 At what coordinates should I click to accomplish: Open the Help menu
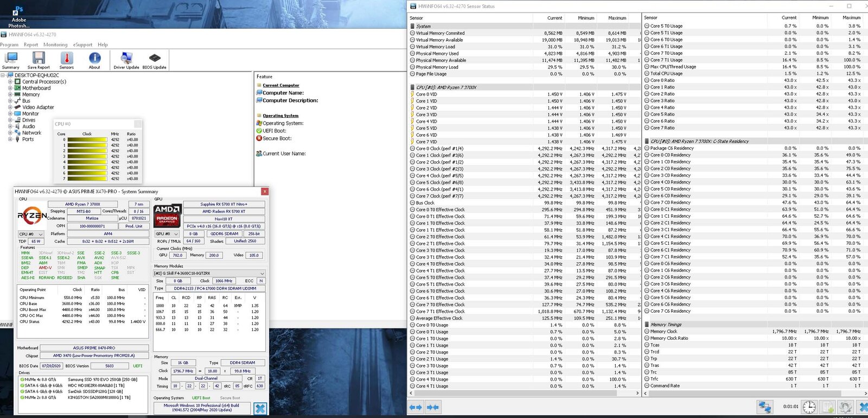click(x=103, y=45)
